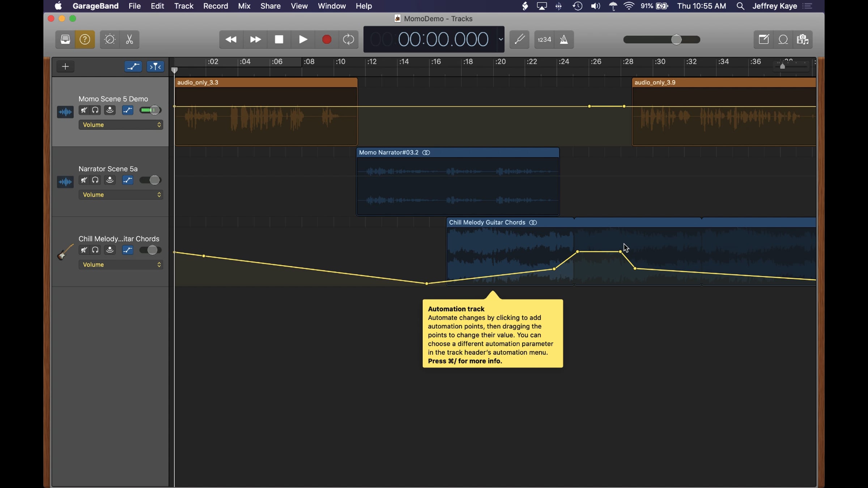
Task: Open the Library panel icon
Action: (x=65, y=39)
